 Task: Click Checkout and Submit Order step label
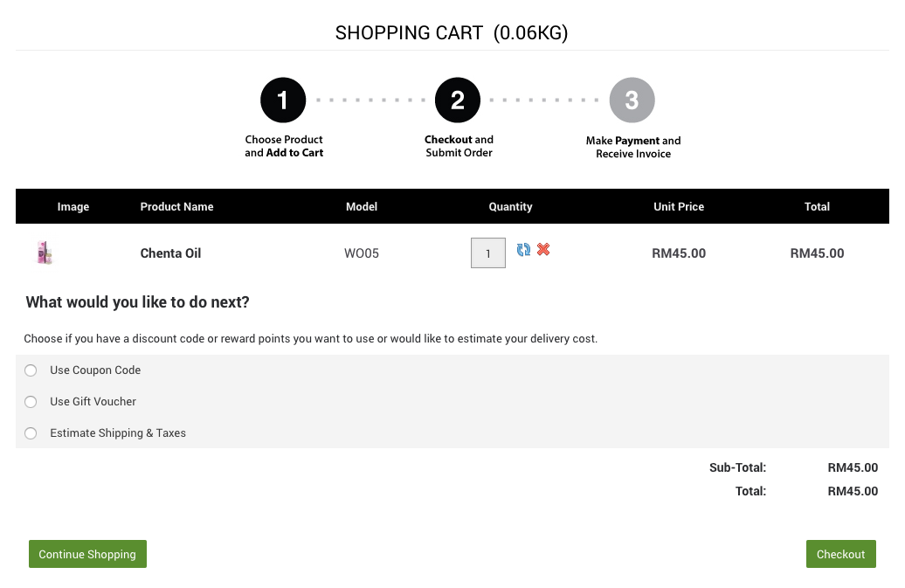(x=459, y=146)
